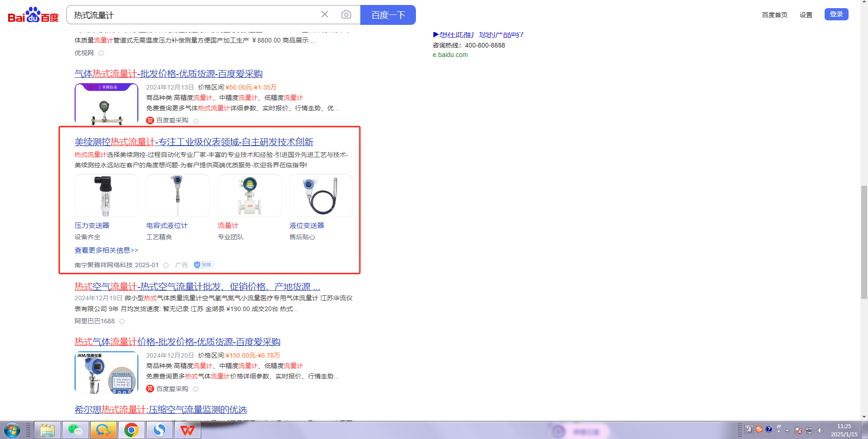Screen dimensions: 868x439
Task: Click the blue help icon in the tray
Action: 769,429
